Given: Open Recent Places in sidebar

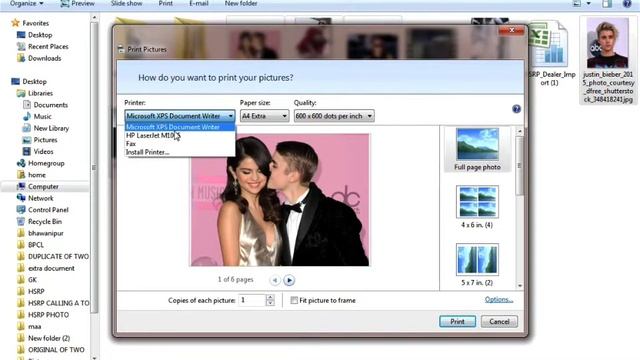Looking at the screenshot, I should tap(48, 47).
